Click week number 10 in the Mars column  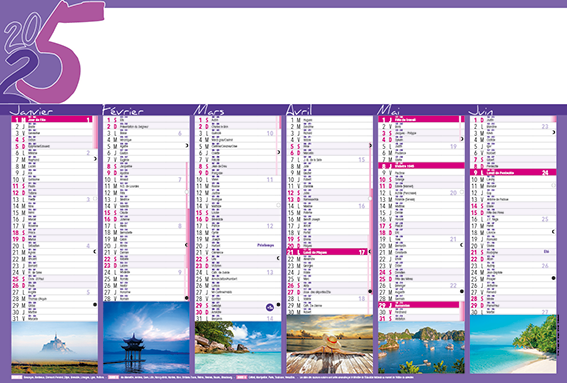coord(270,133)
